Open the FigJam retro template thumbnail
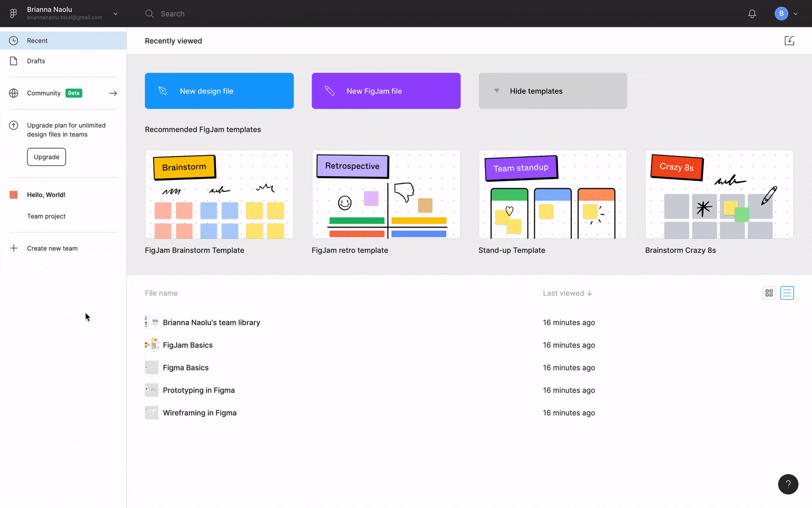 [386, 194]
